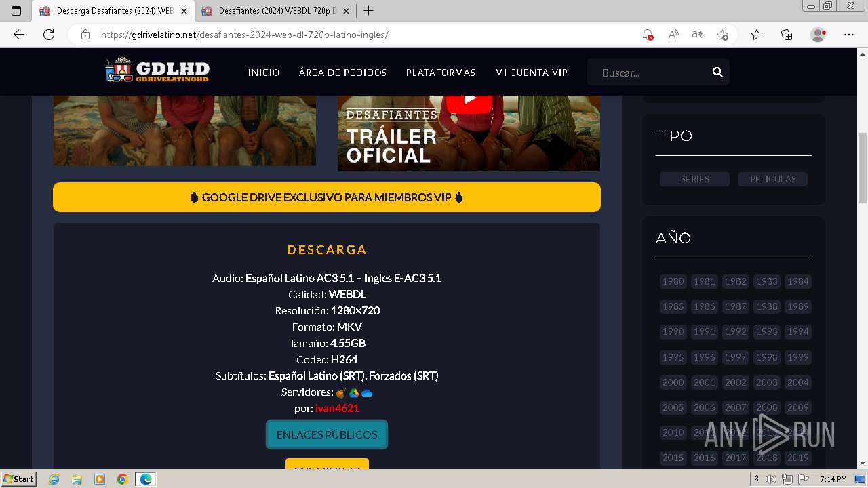
Task: Open Edge settings and more menu
Action: click(849, 35)
